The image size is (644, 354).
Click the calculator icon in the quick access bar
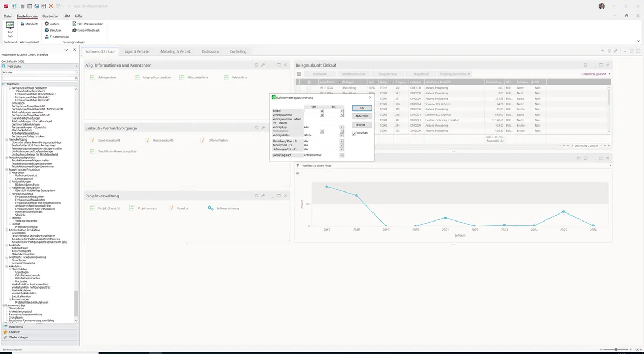pos(23,6)
